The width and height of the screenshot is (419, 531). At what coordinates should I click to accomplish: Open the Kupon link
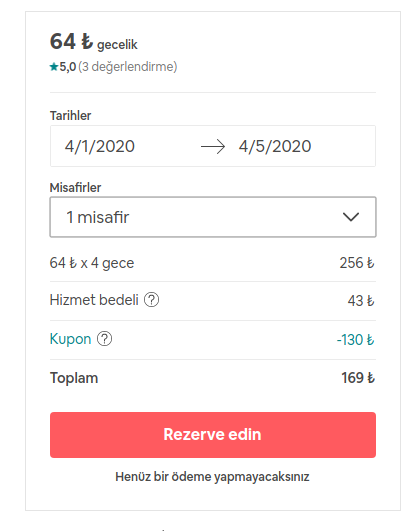[x=70, y=339]
